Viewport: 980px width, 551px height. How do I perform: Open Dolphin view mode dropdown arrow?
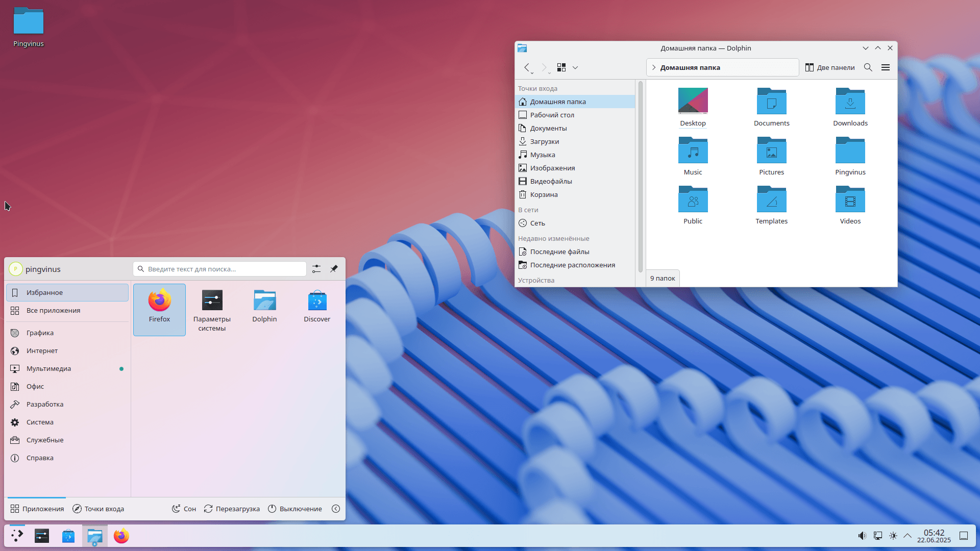[x=575, y=67]
